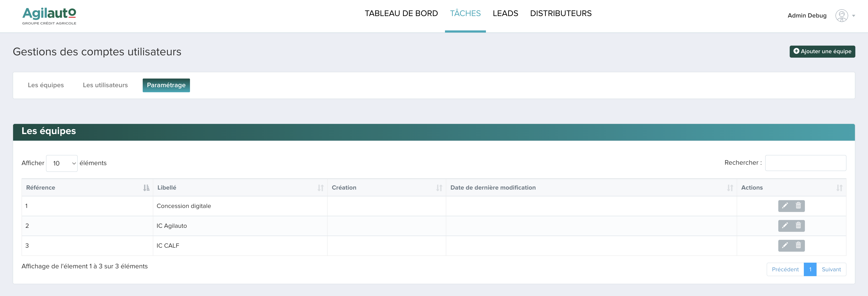
Task: Go to Suivant page
Action: coord(831,269)
